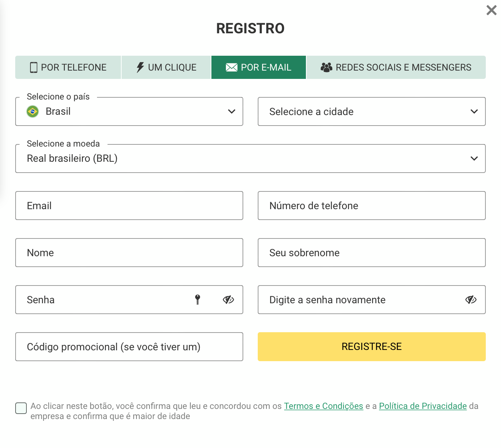This screenshot has height=448, width=501.
Task: Close the Registro dialog with the X
Action: point(492,10)
